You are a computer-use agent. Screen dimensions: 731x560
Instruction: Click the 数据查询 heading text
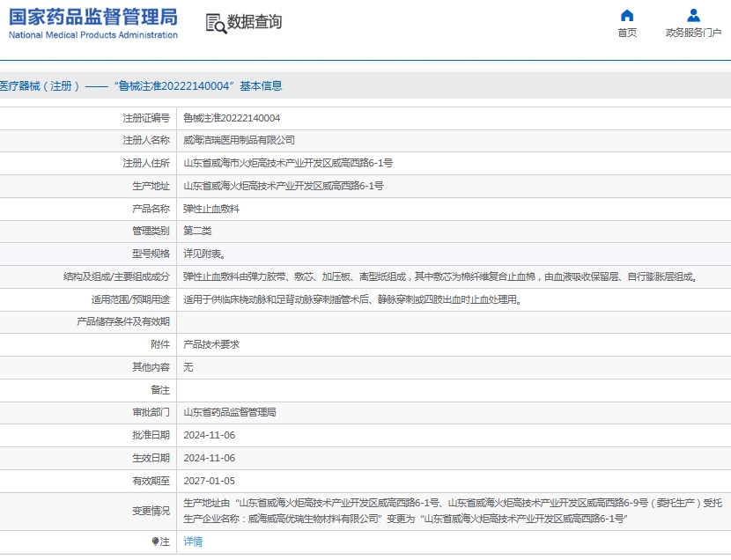click(x=254, y=22)
